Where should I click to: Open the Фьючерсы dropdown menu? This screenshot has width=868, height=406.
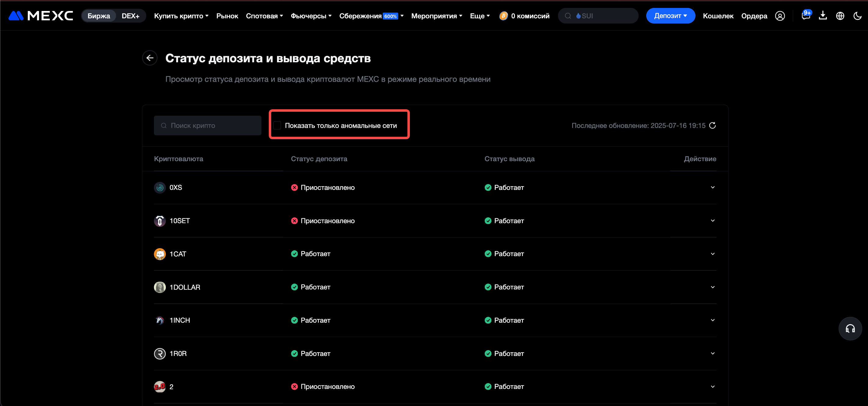[x=311, y=16]
